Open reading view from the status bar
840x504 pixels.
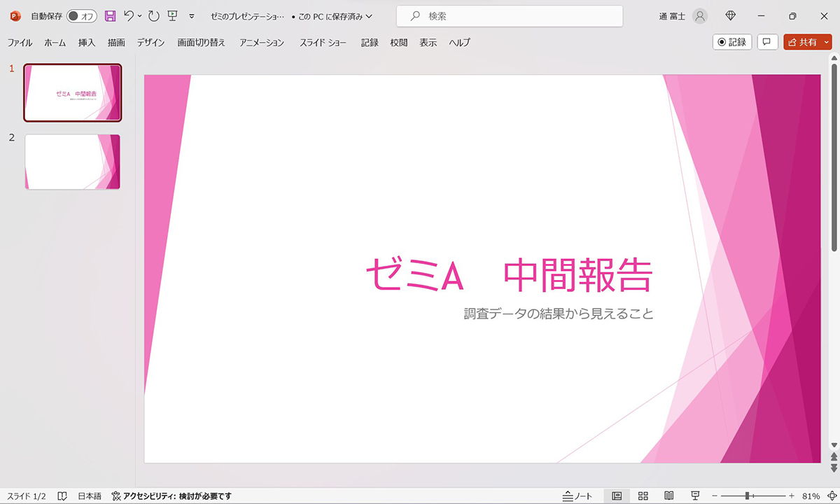[x=668, y=496]
